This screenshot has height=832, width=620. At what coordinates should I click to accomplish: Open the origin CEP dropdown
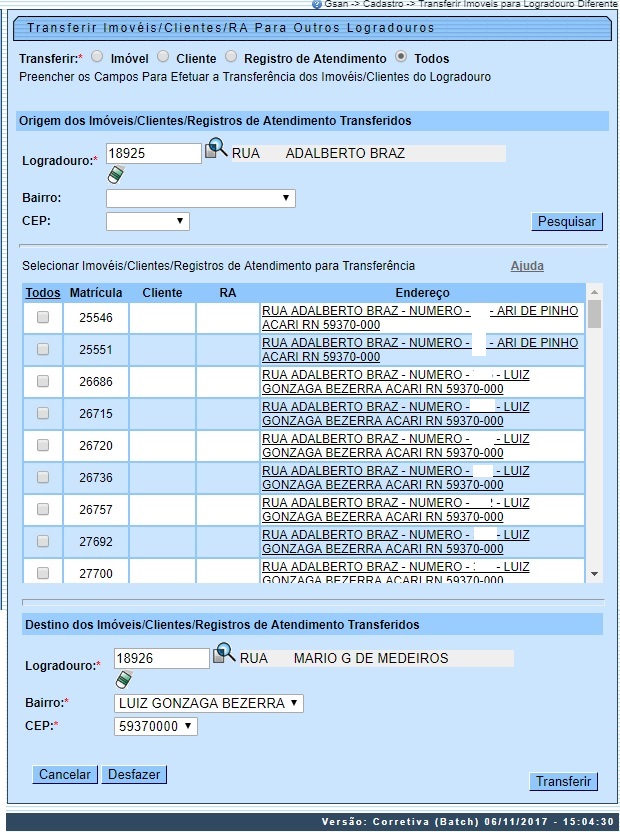point(147,221)
